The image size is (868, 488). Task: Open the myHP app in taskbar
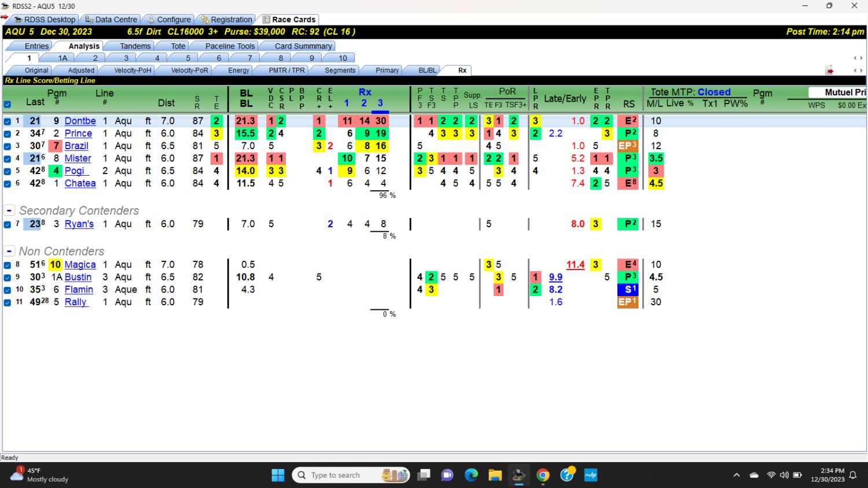click(x=590, y=475)
